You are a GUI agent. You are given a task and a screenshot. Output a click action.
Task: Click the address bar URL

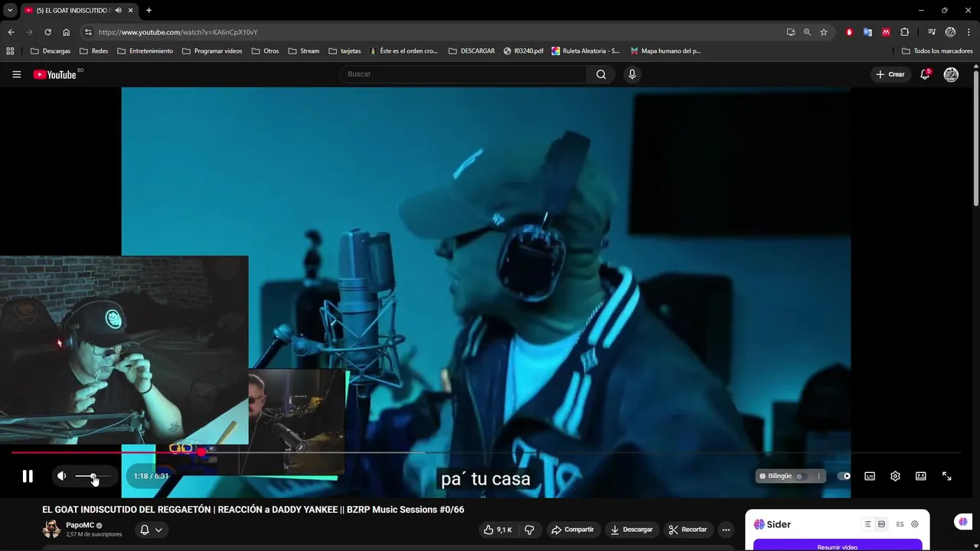pyautogui.click(x=178, y=32)
